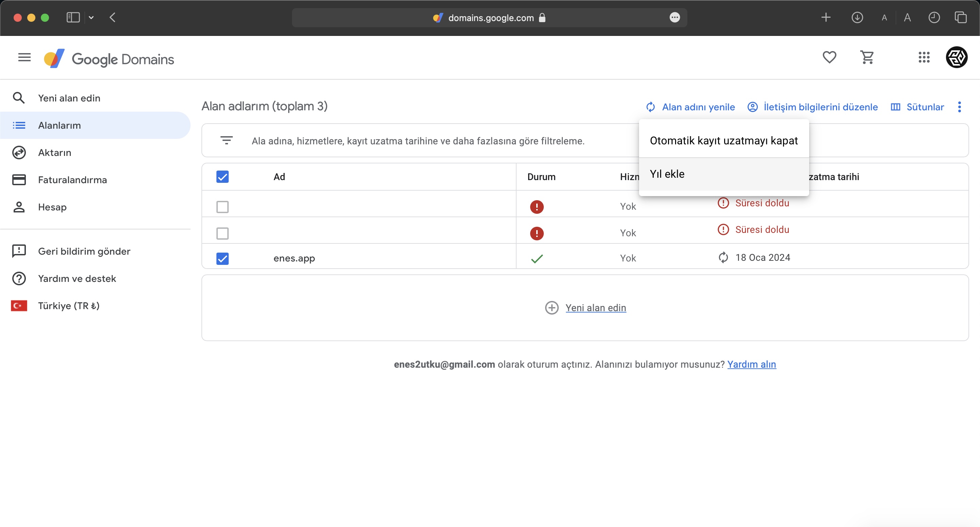Choose Yıl ekle from the menu

pos(723,174)
